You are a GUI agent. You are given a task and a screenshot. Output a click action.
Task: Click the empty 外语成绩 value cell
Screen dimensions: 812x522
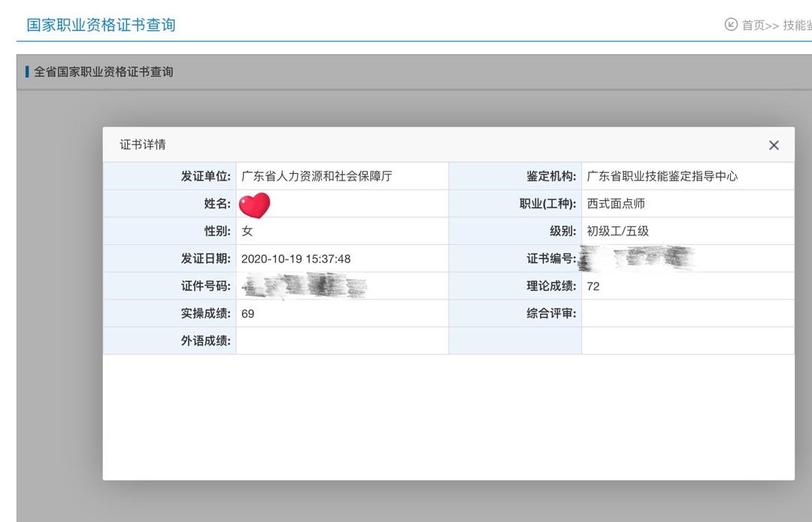tap(341, 341)
